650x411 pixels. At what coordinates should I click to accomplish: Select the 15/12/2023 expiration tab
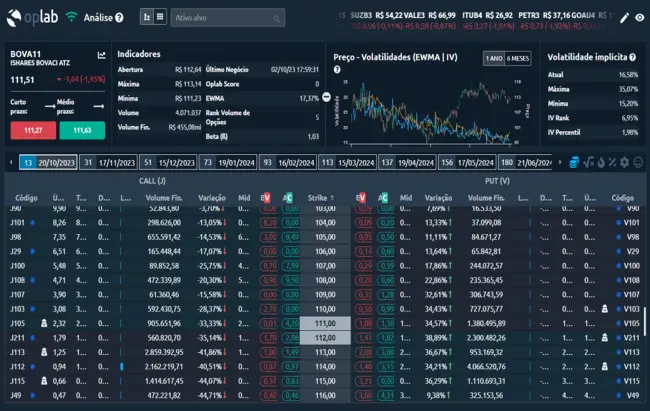point(168,163)
